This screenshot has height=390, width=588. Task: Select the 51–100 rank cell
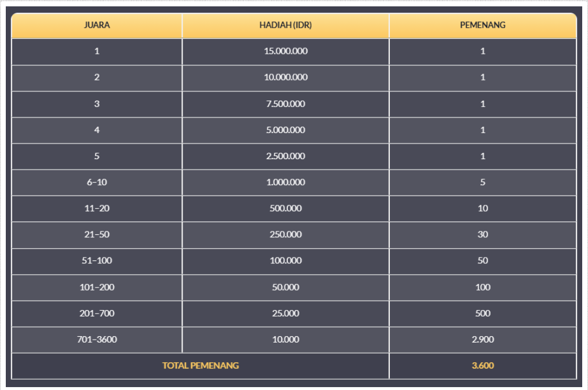click(x=97, y=261)
